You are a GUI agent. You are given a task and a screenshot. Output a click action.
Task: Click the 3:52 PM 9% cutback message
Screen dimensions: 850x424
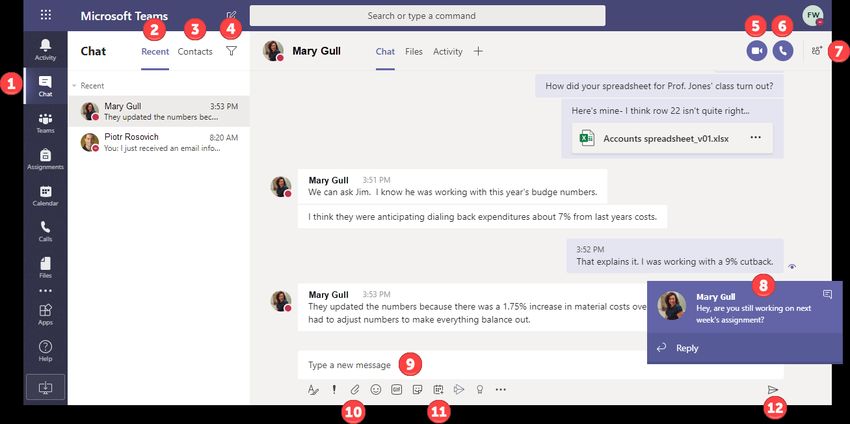pos(675,256)
